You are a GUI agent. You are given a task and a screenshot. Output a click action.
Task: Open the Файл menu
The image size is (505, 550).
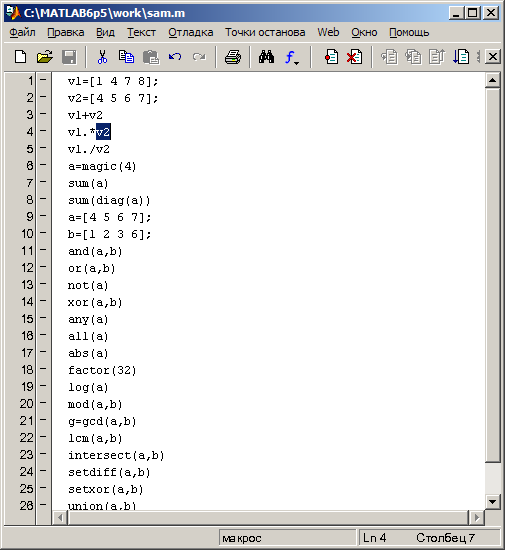22,32
